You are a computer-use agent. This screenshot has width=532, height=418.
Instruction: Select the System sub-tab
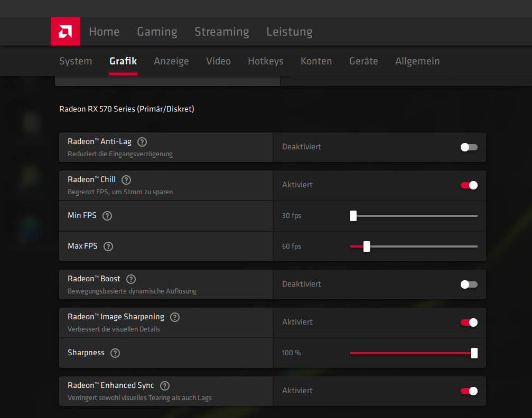76,61
